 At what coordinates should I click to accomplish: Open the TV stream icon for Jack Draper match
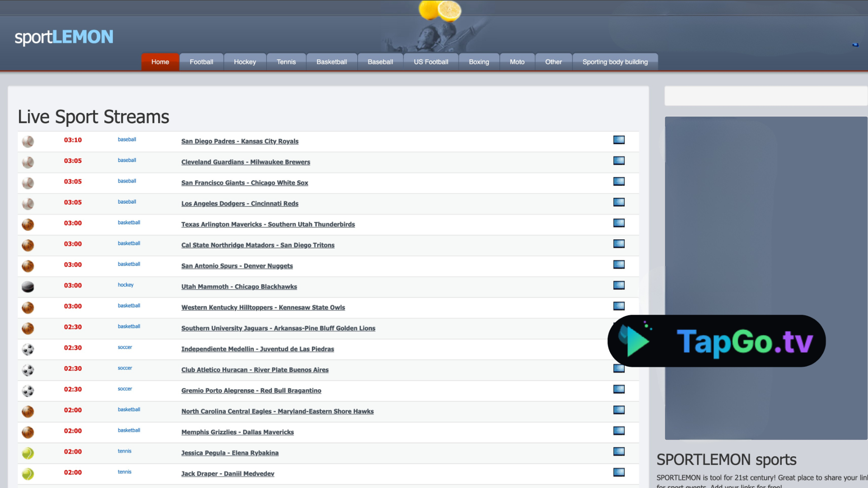pos(619,472)
